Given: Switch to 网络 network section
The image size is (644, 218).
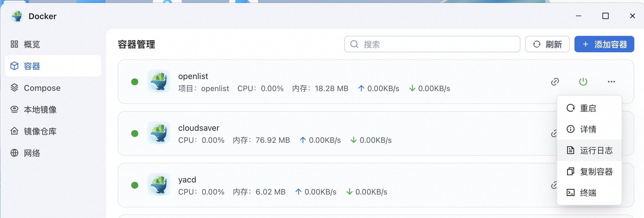Looking at the screenshot, I should pos(32,153).
